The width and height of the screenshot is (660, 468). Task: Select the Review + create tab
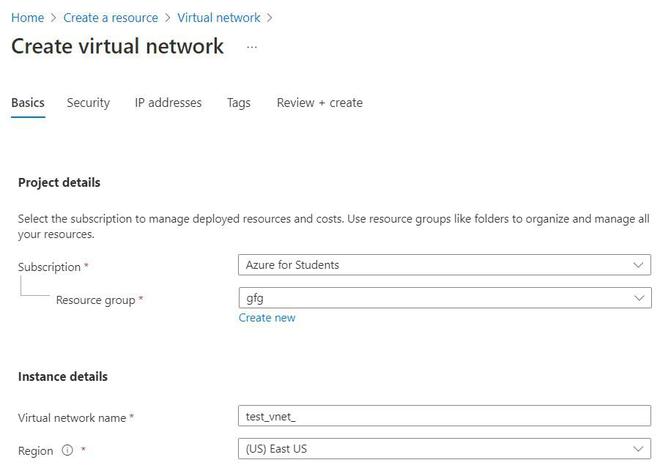(x=319, y=103)
